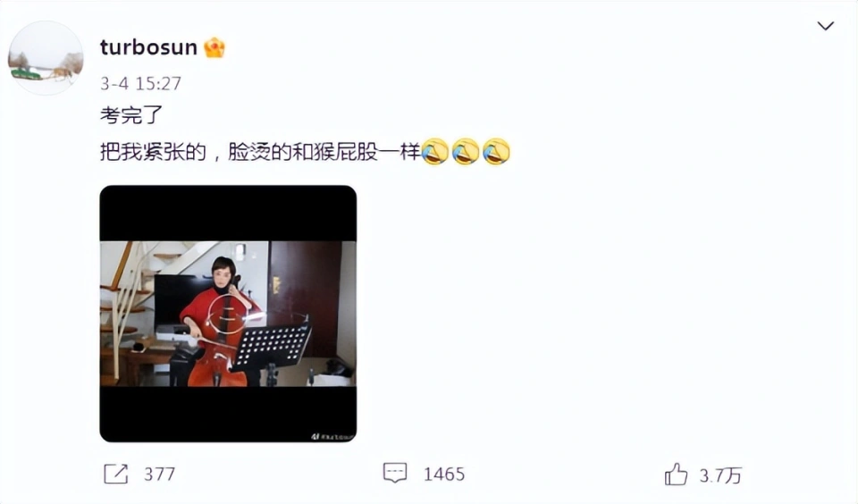Click turbosun's snowy profile avatar
The height and width of the screenshot is (504, 858).
pyautogui.click(x=46, y=58)
